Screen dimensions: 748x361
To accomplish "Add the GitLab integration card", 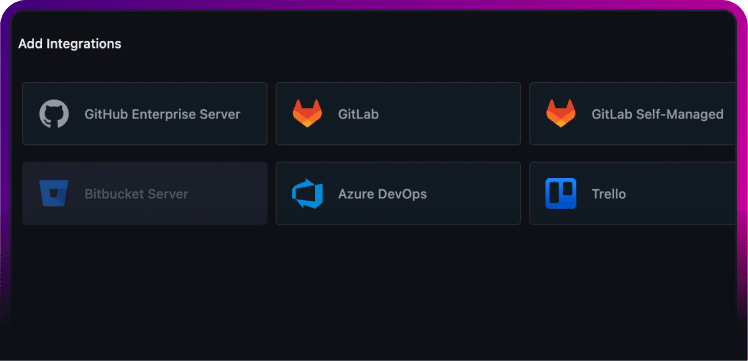I will (x=398, y=113).
